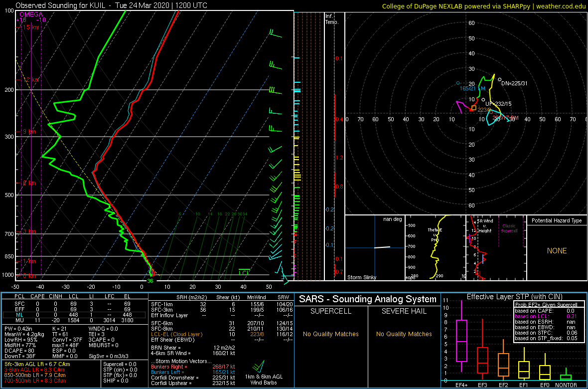Click the WNDG = 0.0 value
Viewport: 588px width, 389px height.
[x=104, y=328]
